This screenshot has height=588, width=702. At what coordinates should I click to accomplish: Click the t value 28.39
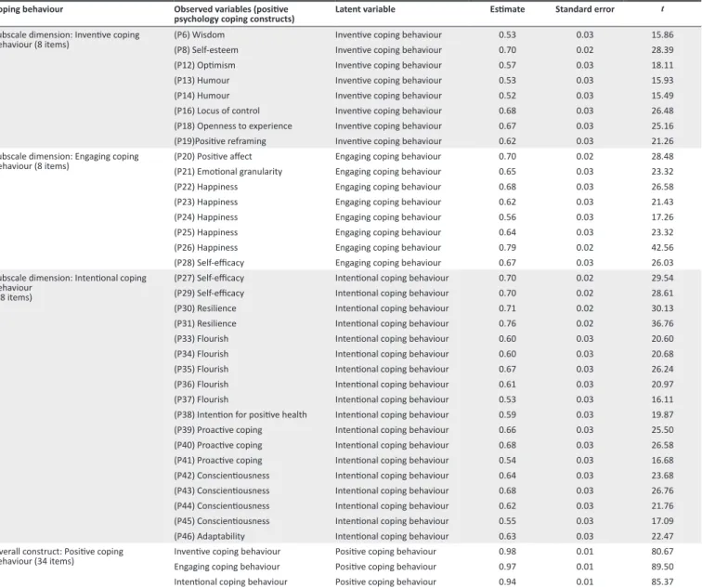[x=662, y=50]
